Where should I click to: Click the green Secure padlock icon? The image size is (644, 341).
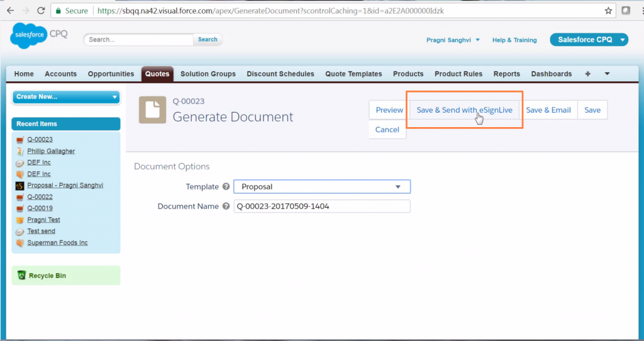click(58, 11)
